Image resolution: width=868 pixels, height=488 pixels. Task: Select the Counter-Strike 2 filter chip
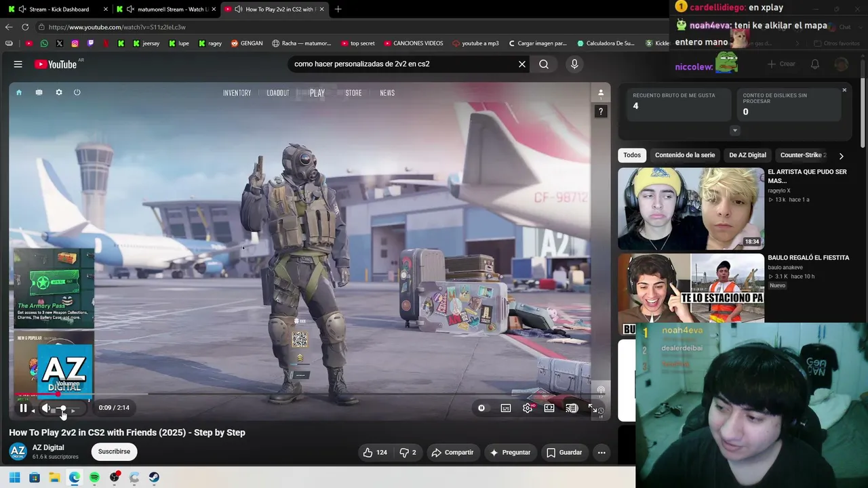pos(803,155)
